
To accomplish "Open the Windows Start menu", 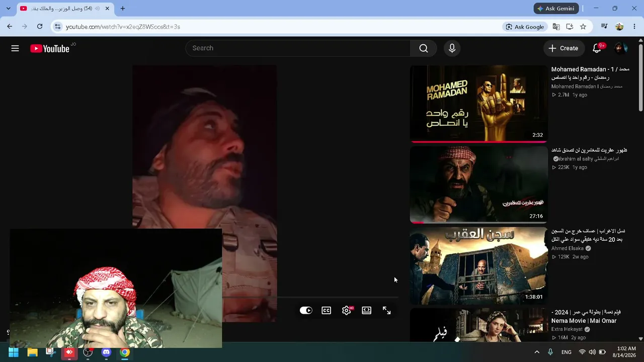I will pyautogui.click(x=13, y=352).
